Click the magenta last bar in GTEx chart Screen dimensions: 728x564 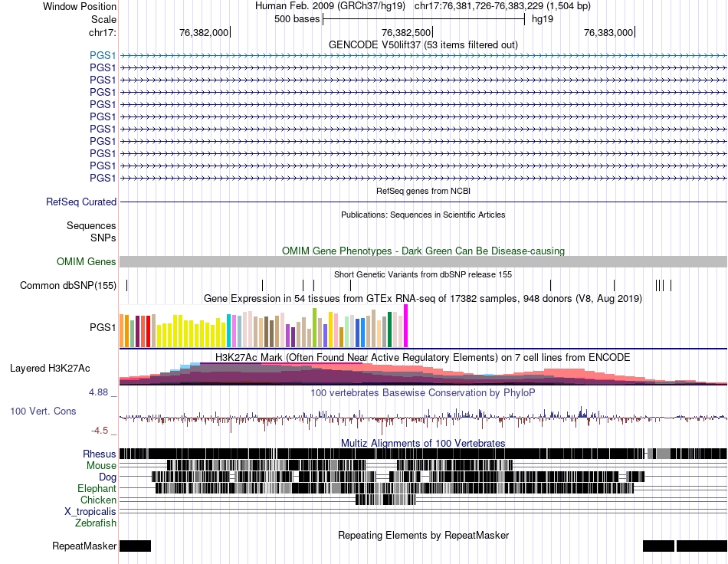406,326
